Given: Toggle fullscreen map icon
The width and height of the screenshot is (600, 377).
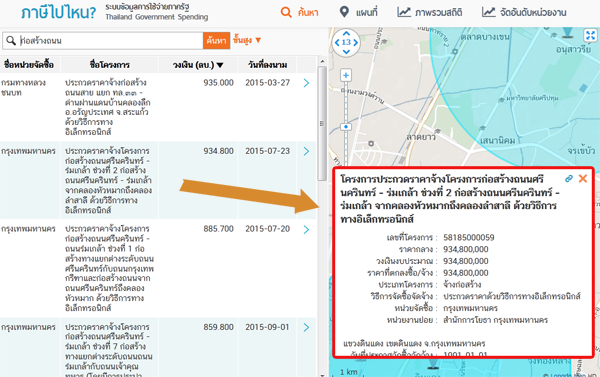Looking at the screenshot, I should [x=591, y=35].
